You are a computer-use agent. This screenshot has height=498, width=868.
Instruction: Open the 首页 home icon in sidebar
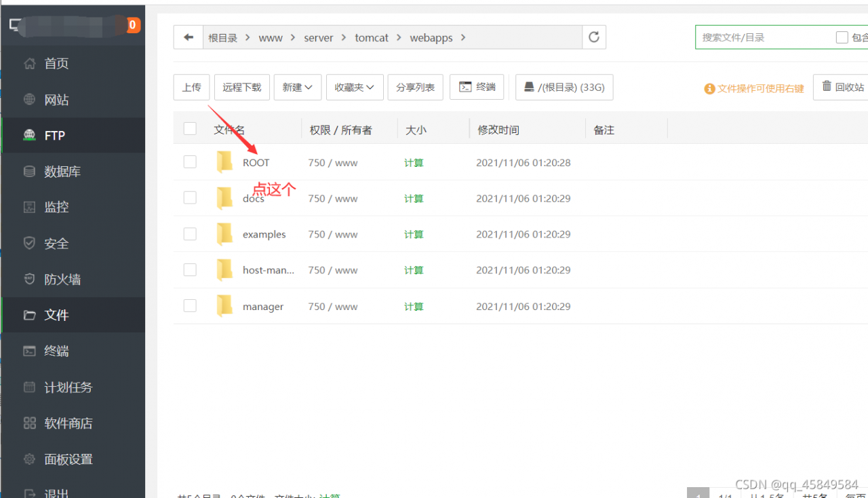click(29, 64)
